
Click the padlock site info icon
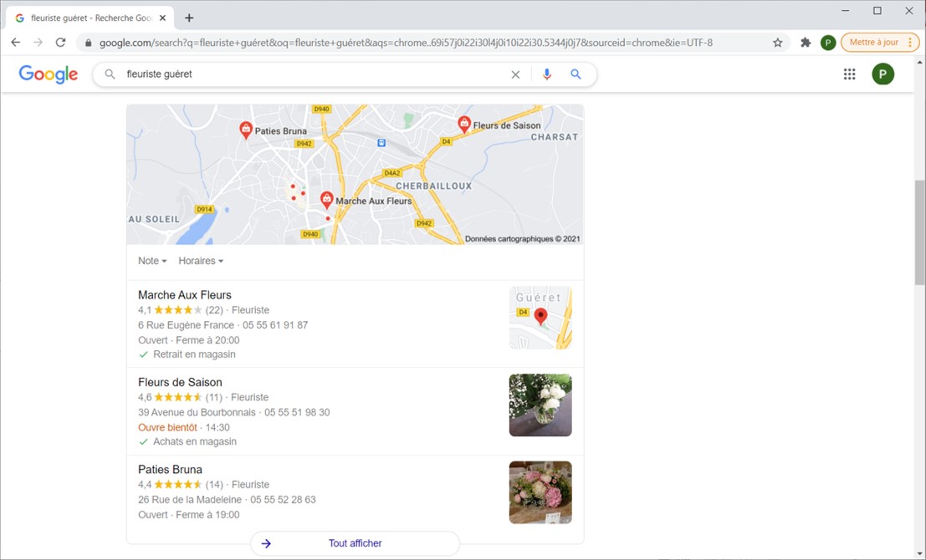[x=89, y=43]
